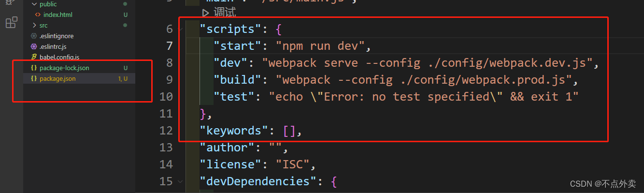
Task: Click the index.html HTML file icon
Action: pyautogui.click(x=38, y=15)
